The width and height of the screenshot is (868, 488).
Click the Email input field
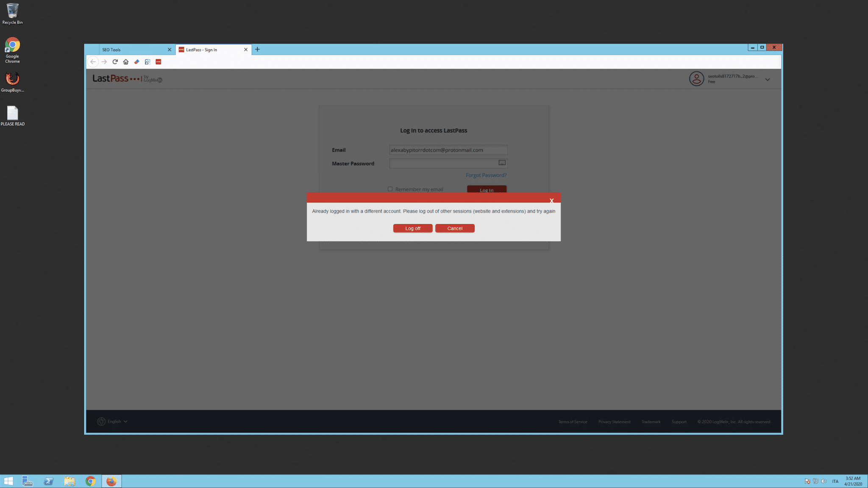[448, 150]
